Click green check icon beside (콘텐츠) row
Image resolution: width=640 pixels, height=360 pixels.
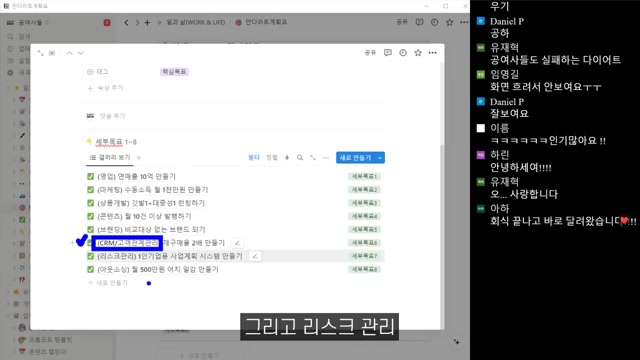(91, 216)
